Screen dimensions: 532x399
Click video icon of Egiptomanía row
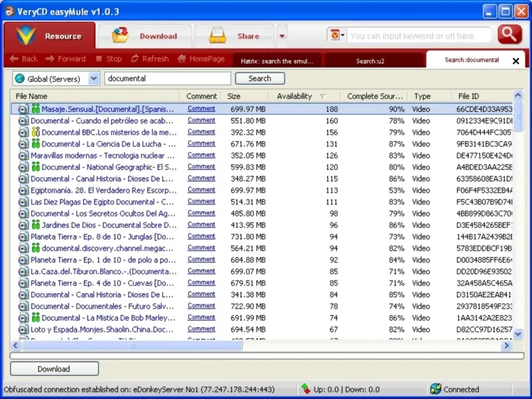point(23,190)
